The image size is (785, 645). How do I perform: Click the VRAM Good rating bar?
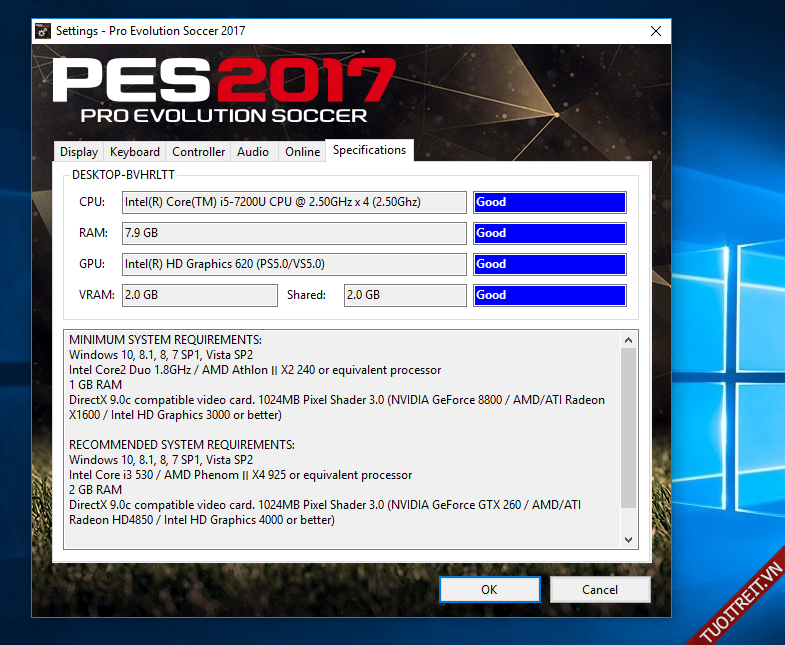550,295
